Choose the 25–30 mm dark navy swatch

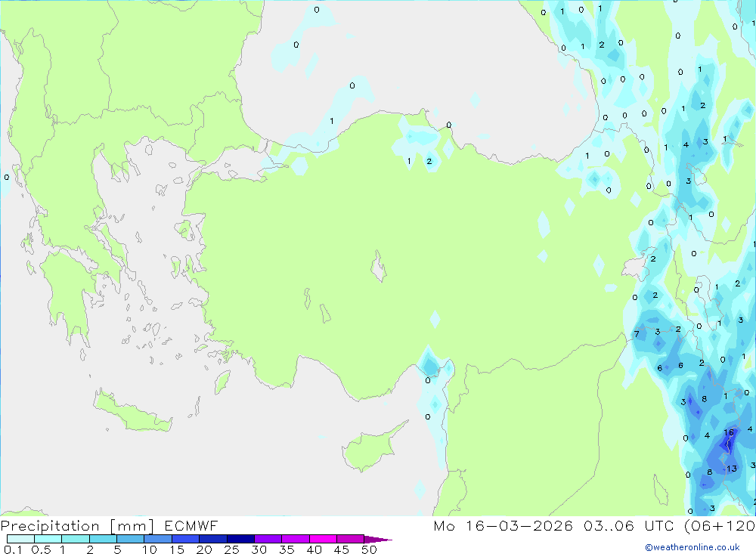click(240, 539)
